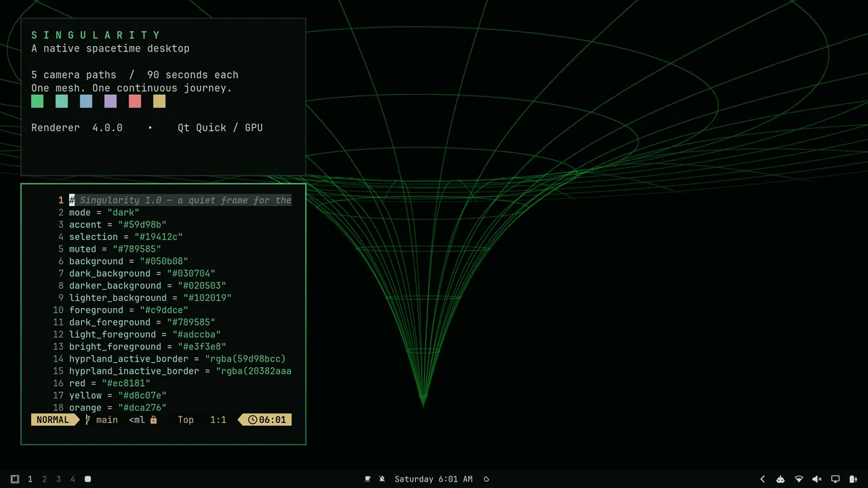Click the lock read-only icon in statusline

click(153, 420)
